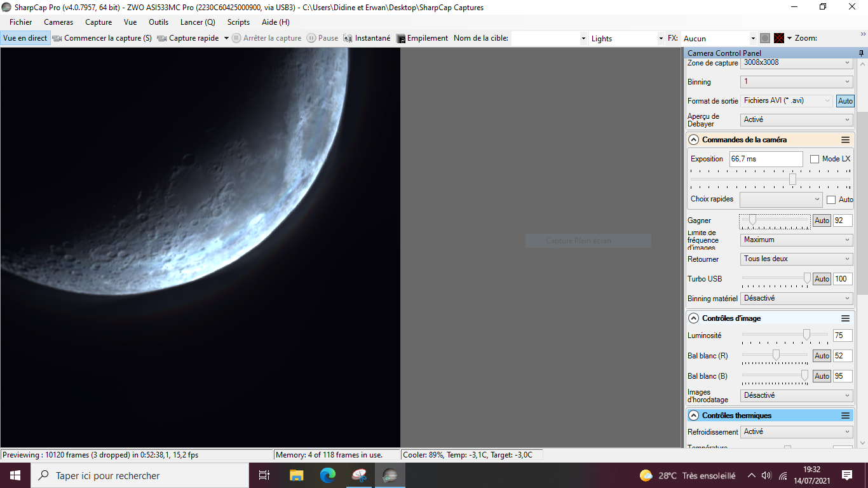Click the Turbo USB slider thumb

pyautogui.click(x=807, y=278)
